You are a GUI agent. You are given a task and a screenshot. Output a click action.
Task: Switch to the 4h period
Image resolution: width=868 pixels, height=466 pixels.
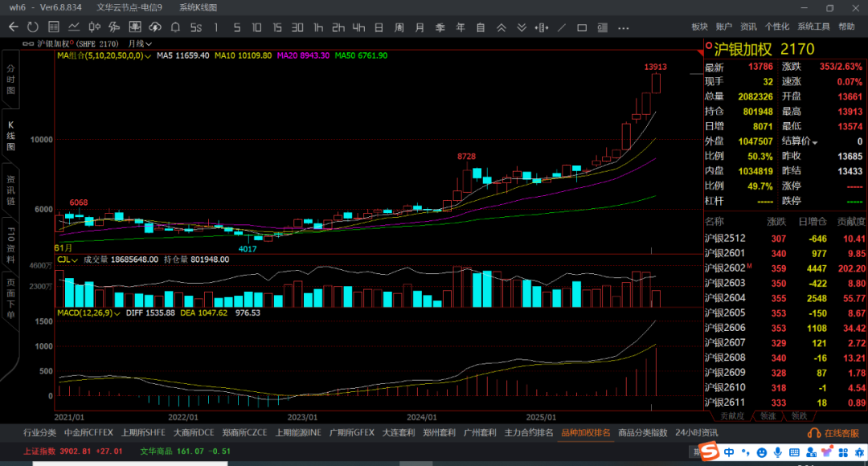(x=358, y=27)
